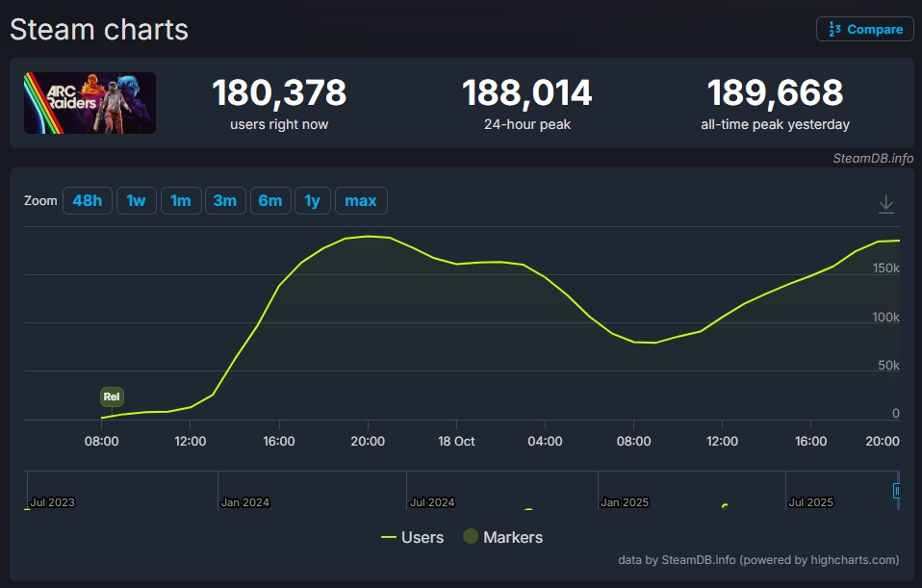Click the navigator range handle at right
This screenshot has height=588, width=922.
tap(897, 490)
